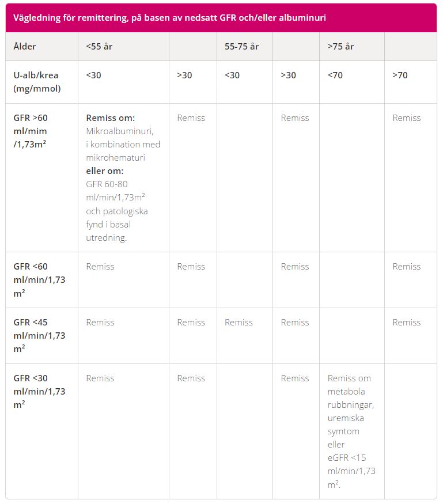Image resolution: width=443 pixels, height=504 pixels.
Task: Click the 'GFR <60' row label
Action: click(39, 279)
